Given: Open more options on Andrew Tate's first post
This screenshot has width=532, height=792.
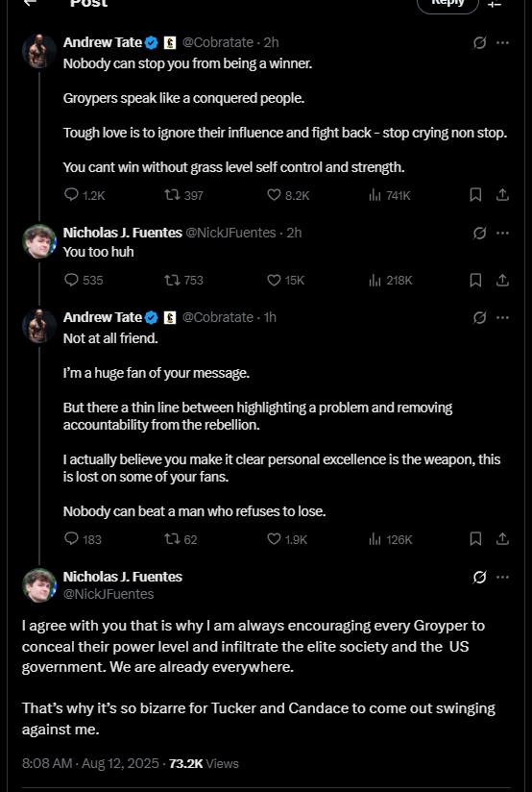Looking at the screenshot, I should 503,43.
